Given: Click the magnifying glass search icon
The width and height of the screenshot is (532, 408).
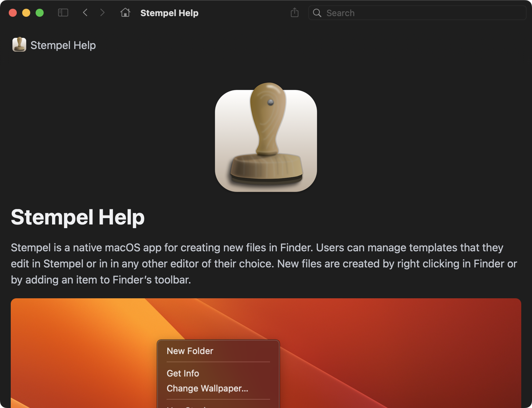Looking at the screenshot, I should pos(317,13).
